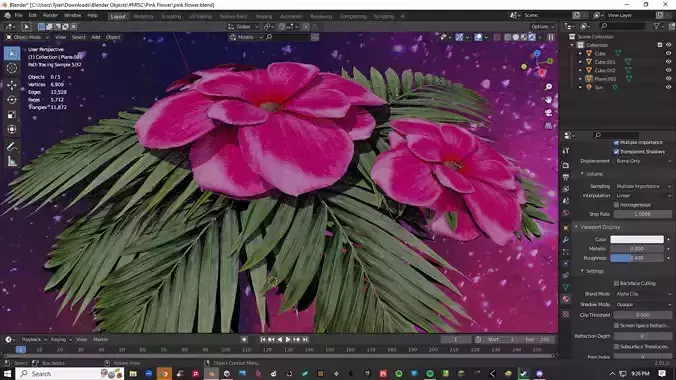Select the Select Box tool
This screenshot has height=380, width=676.
pyautogui.click(x=12, y=53)
